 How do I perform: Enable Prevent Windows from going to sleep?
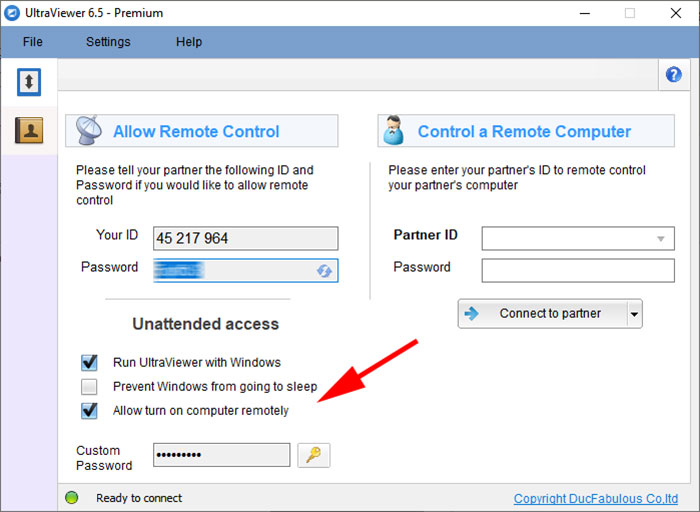click(x=90, y=386)
